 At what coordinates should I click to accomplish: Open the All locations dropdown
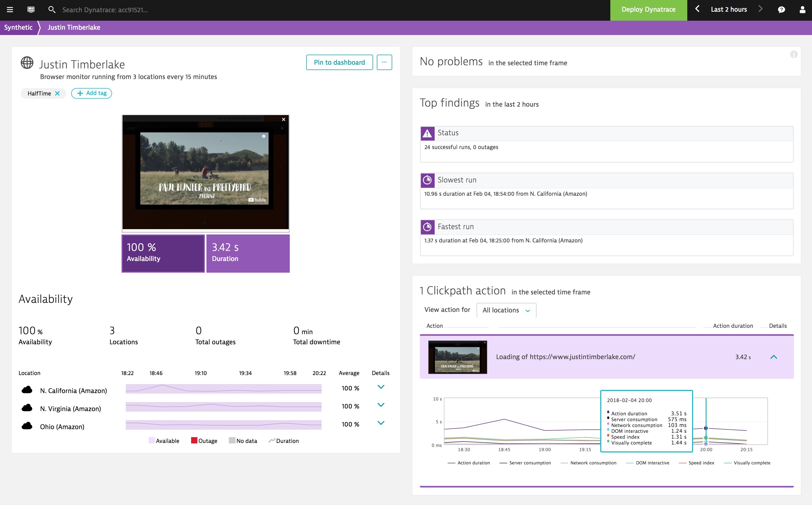(x=506, y=310)
